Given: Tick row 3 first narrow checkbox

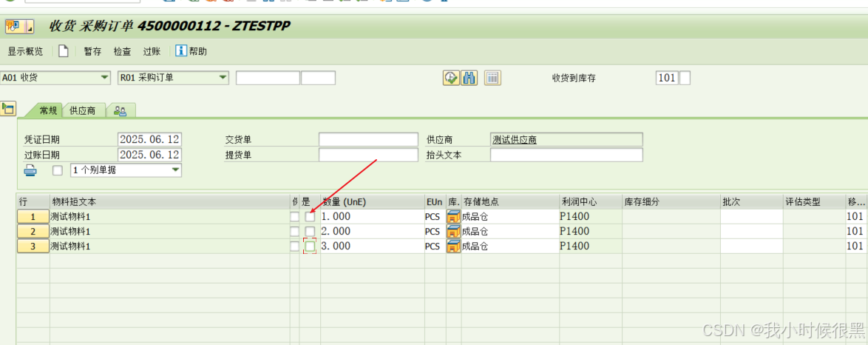Looking at the screenshot, I should [294, 247].
